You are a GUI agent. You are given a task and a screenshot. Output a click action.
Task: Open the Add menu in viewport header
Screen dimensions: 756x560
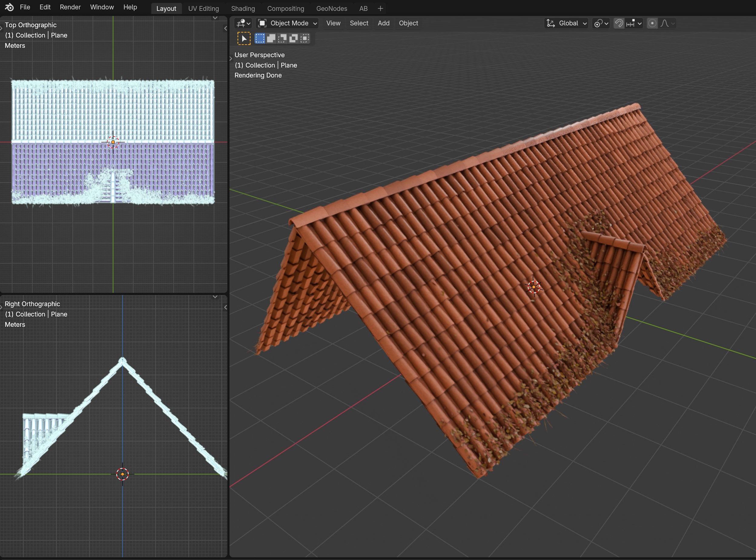coord(383,23)
